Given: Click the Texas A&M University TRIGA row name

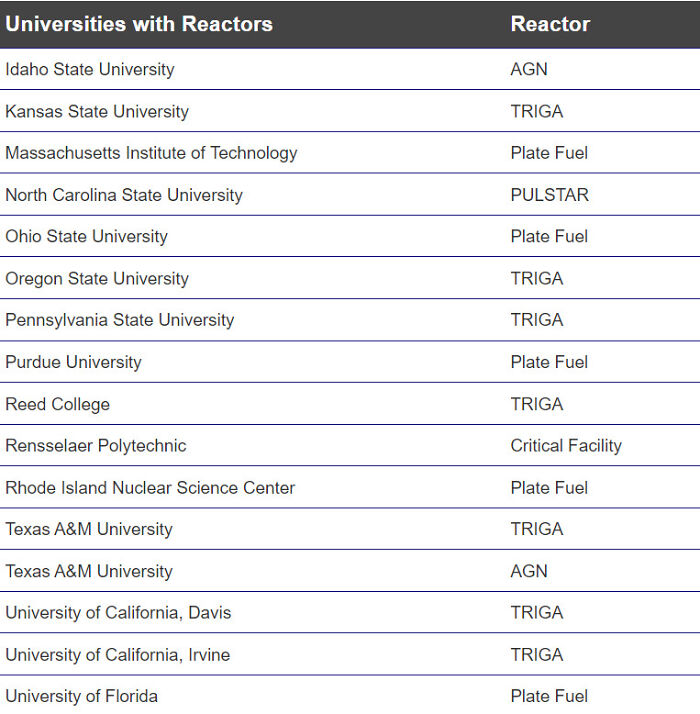Looking at the screenshot, I should click(89, 529).
